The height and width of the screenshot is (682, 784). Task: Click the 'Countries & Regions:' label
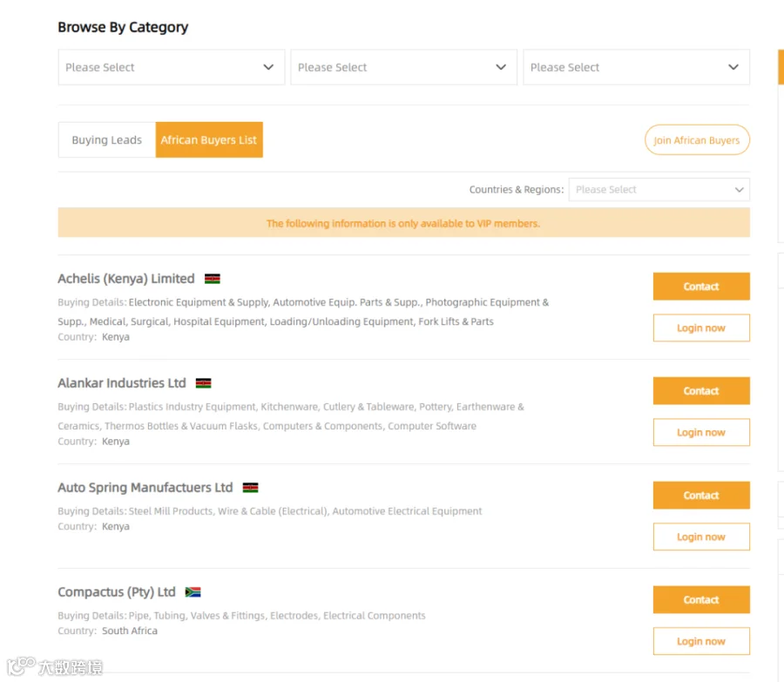click(x=516, y=190)
